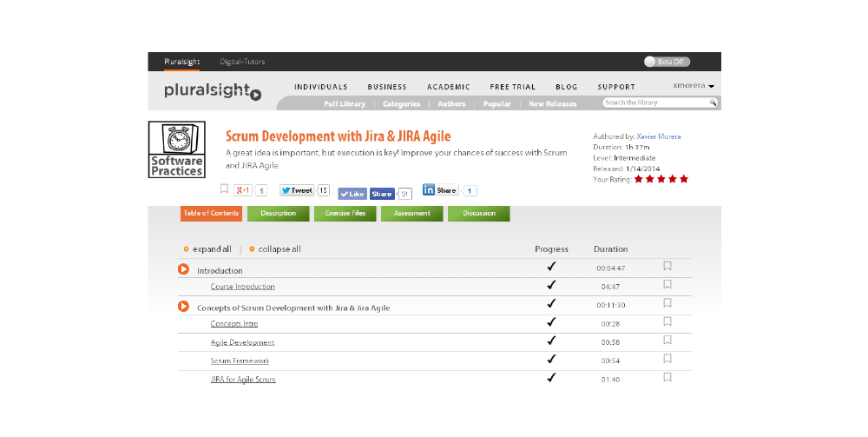This screenshot has width=868, height=437.
Task: Bookmark the course under the description
Action: pos(224,189)
